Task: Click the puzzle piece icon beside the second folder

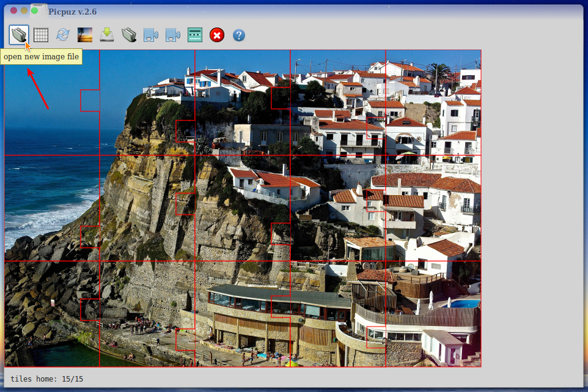Action: [151, 35]
